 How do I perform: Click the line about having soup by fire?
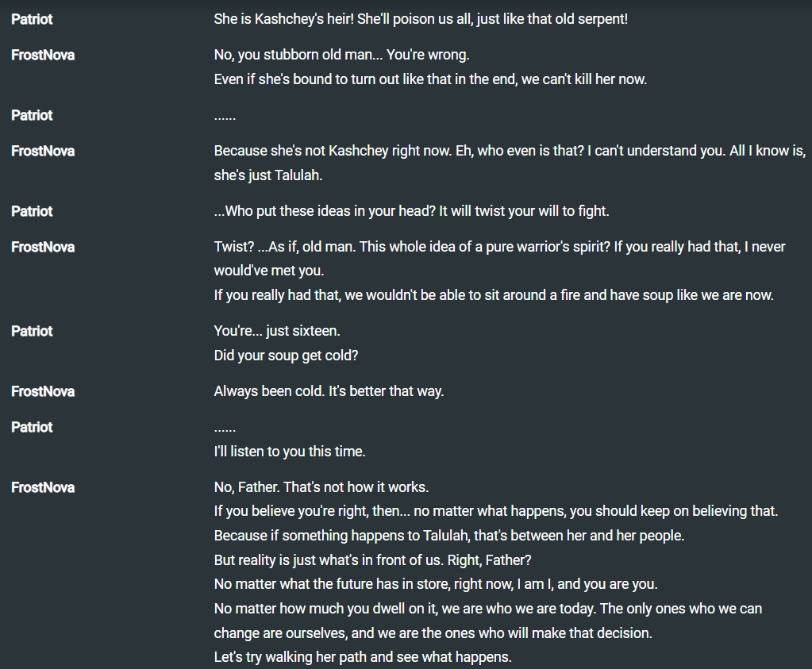pos(494,295)
